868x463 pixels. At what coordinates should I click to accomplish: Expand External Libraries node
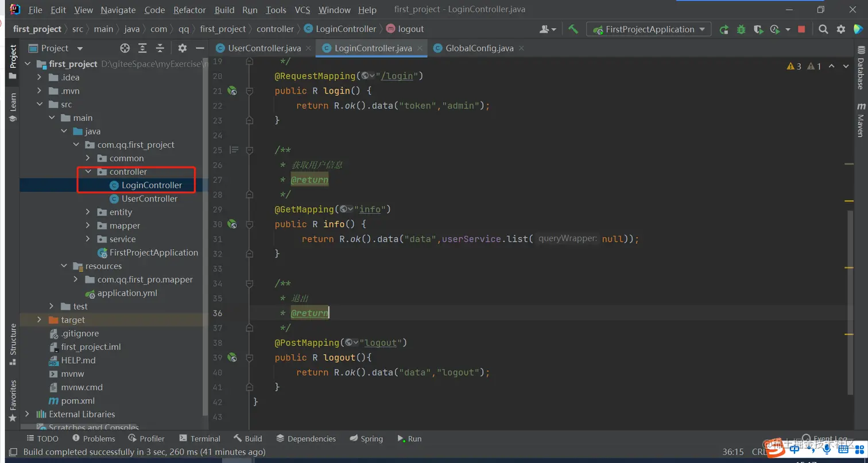coord(27,414)
